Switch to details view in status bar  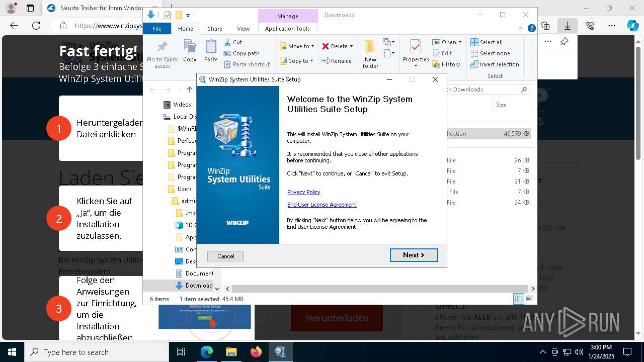[519, 299]
